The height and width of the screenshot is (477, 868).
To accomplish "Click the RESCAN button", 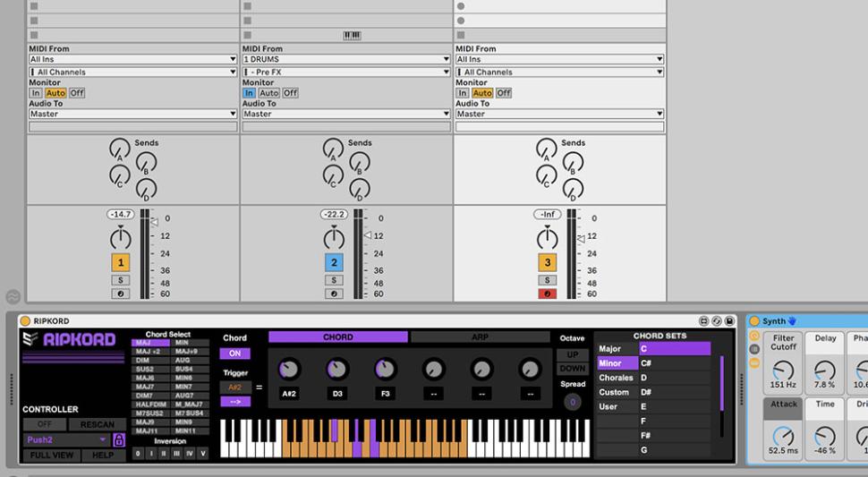I will point(98,424).
